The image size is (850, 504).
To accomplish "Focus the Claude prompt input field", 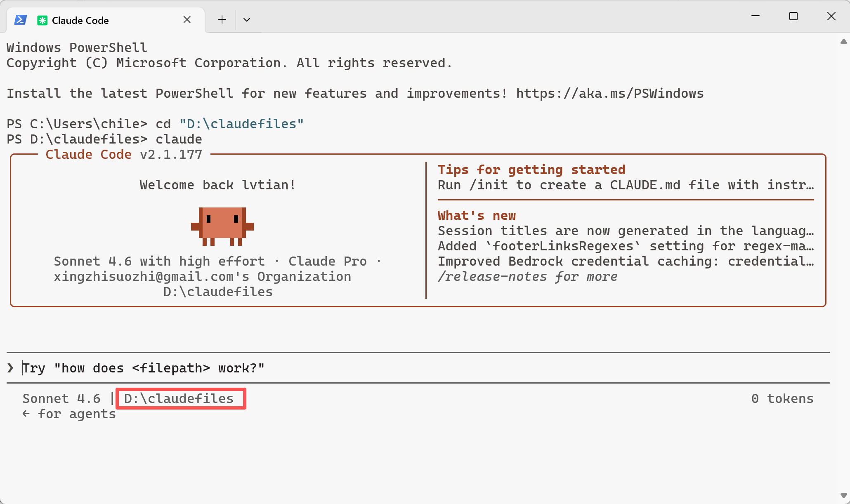I will click(418, 368).
